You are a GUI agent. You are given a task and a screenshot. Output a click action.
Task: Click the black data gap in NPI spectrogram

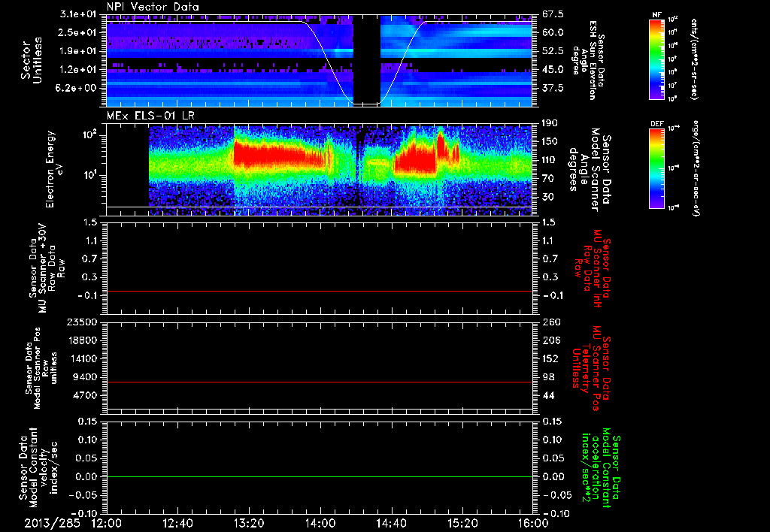(367, 59)
